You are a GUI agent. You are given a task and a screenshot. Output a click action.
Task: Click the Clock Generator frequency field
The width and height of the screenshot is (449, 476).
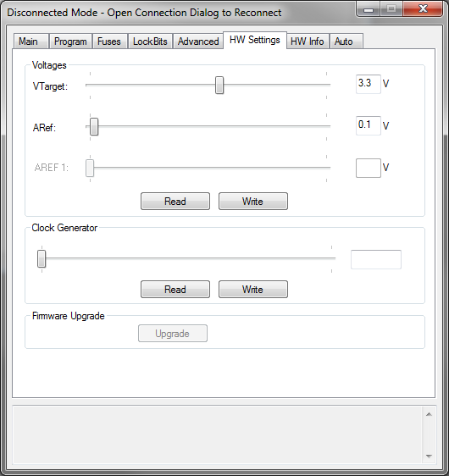point(376,259)
